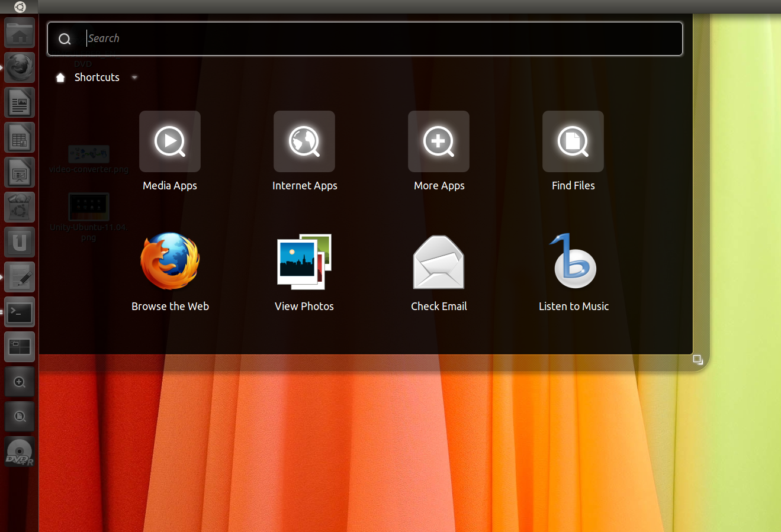
Task: Open LibreOffice Writer from the launcher
Action: tap(20, 102)
